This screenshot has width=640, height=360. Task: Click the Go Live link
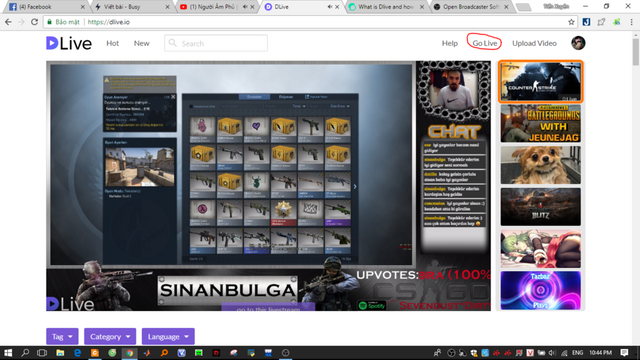484,43
